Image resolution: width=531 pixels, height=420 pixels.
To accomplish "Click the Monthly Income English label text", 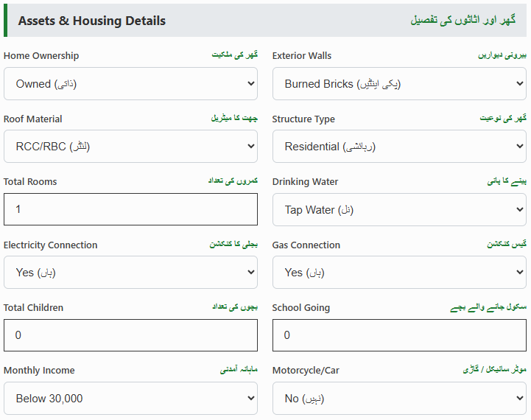I will point(39,371).
